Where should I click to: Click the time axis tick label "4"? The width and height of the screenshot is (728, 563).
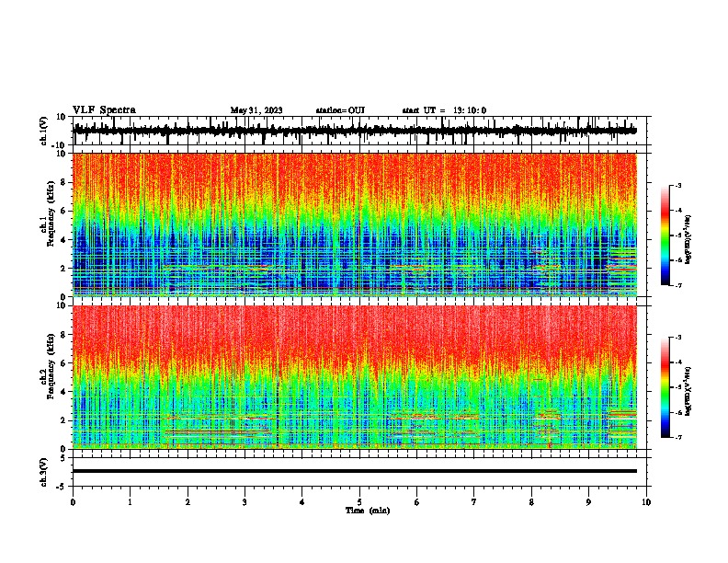tap(302, 501)
